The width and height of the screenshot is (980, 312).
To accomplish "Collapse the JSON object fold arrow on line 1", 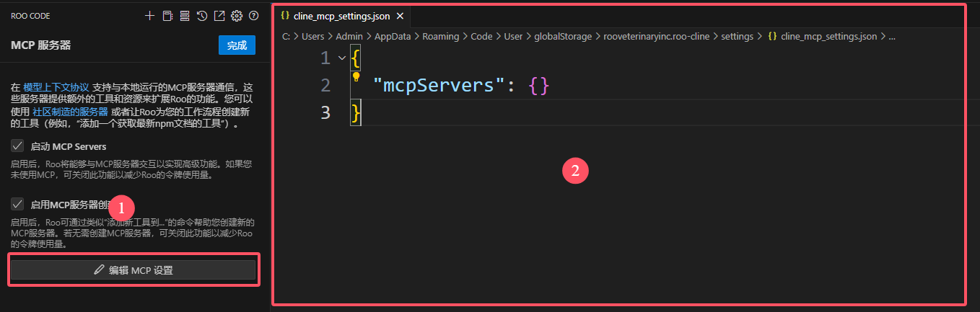I will 342,58.
